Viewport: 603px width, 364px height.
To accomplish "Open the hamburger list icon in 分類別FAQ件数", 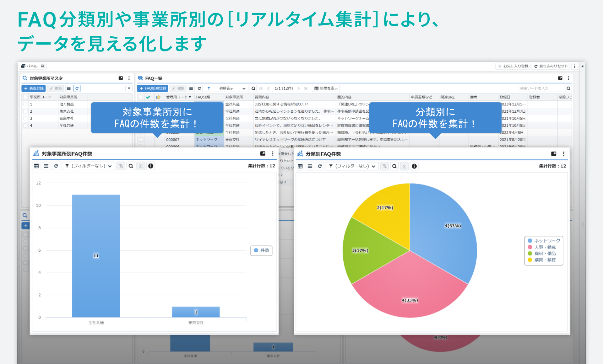I will pos(310,166).
